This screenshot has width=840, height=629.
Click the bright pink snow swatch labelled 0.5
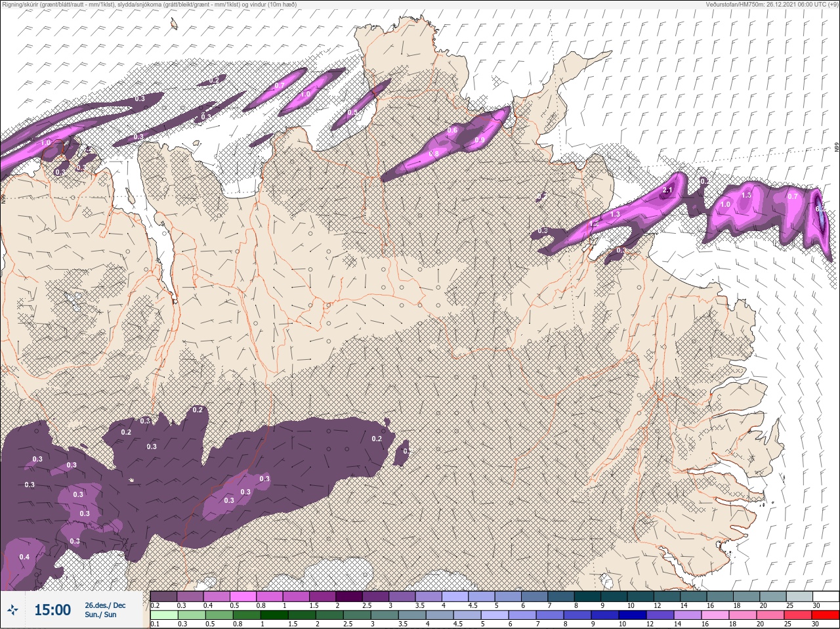coord(244,596)
